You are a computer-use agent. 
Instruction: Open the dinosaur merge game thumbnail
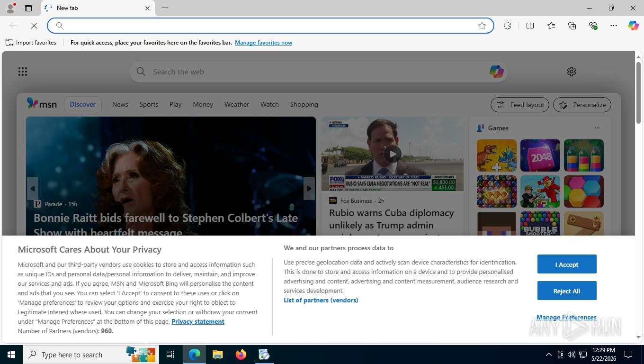497,155
